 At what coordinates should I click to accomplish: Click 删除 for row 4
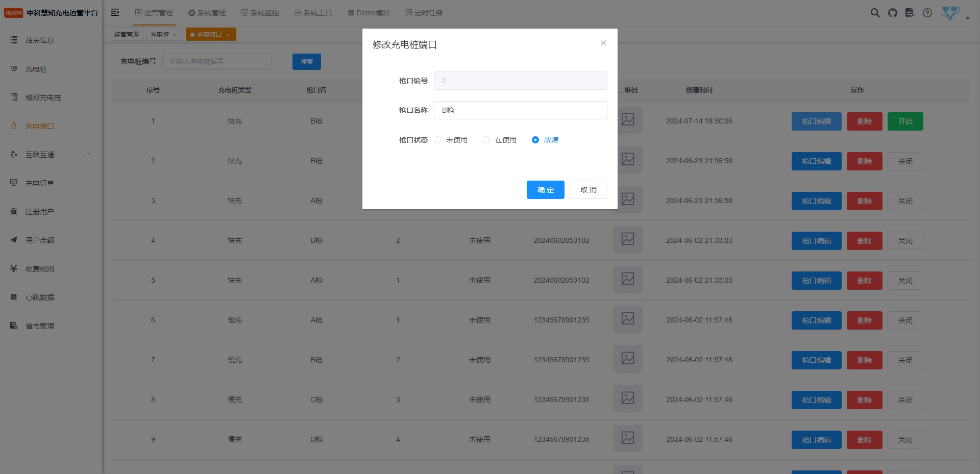[x=865, y=241]
